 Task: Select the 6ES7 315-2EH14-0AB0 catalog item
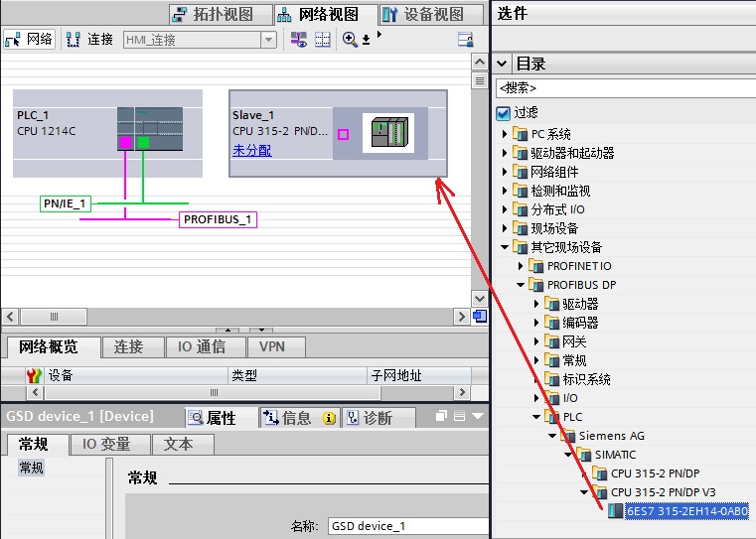click(686, 511)
